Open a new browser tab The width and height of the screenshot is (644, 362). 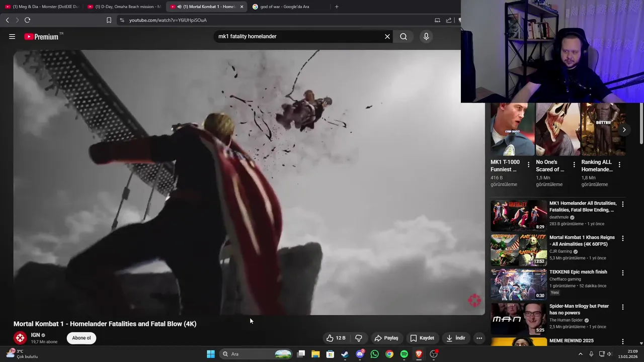coord(337,7)
